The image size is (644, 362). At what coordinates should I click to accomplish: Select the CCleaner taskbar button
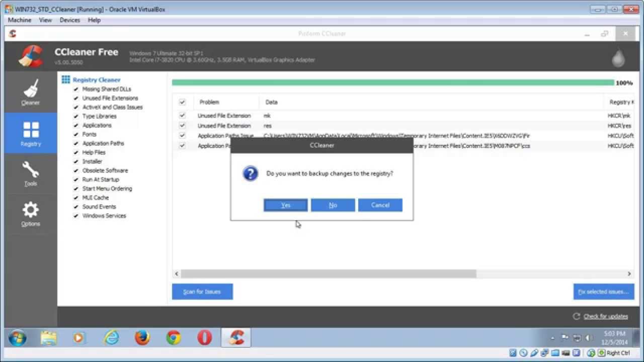tap(236, 338)
